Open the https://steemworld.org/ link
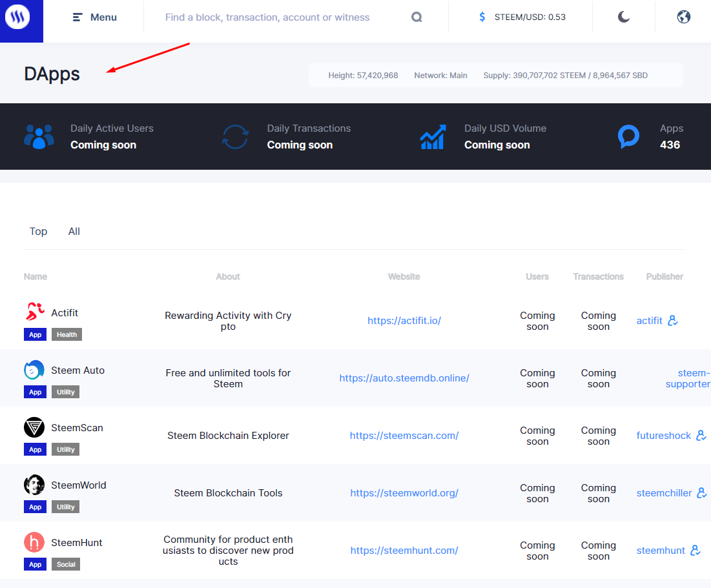Viewport: 711px width, 588px height. (x=404, y=492)
